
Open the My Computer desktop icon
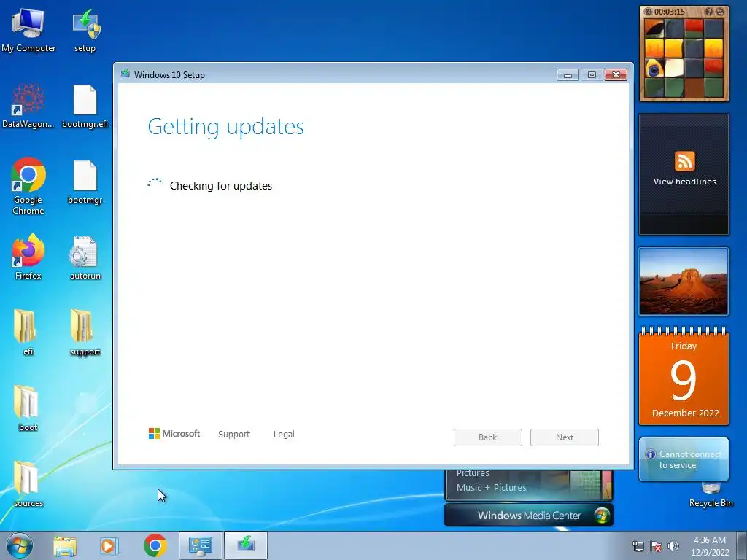(x=28, y=29)
